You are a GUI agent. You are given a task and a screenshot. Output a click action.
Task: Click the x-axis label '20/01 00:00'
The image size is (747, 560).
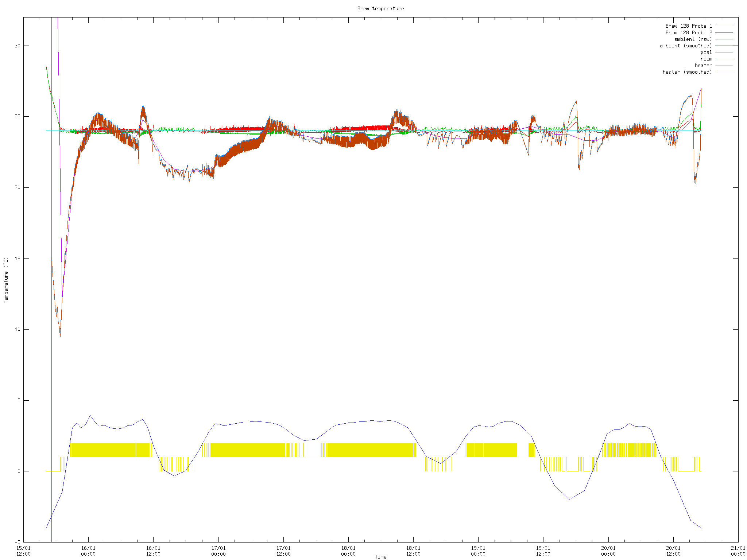tap(608, 551)
